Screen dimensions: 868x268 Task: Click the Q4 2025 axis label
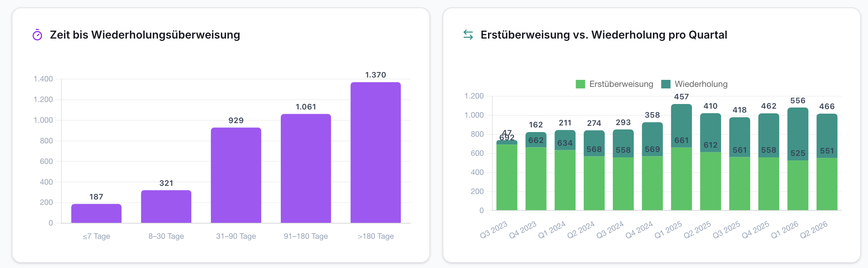coord(756,230)
